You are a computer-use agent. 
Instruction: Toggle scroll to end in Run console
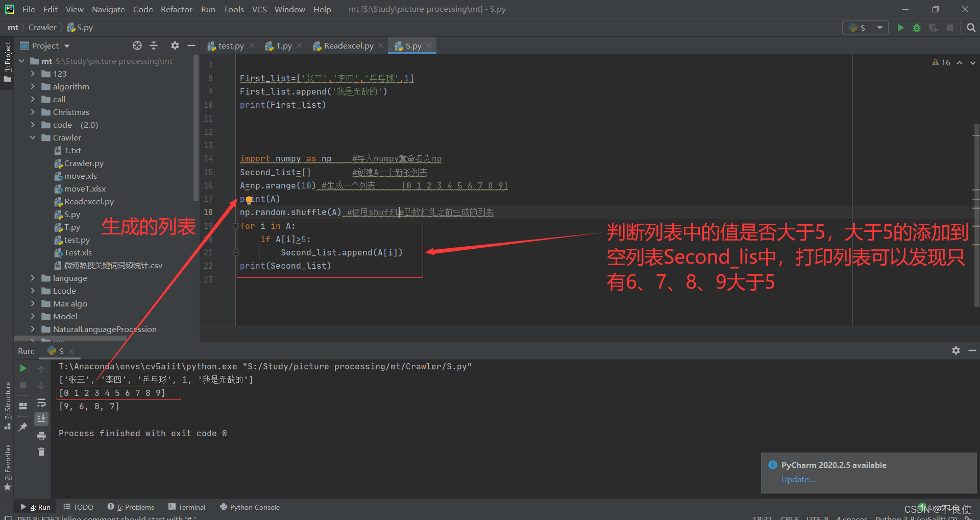[x=41, y=419]
